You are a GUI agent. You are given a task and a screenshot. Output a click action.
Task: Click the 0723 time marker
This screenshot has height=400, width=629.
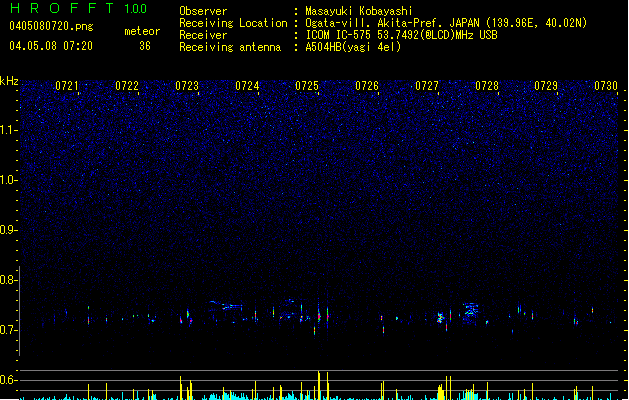[187, 86]
